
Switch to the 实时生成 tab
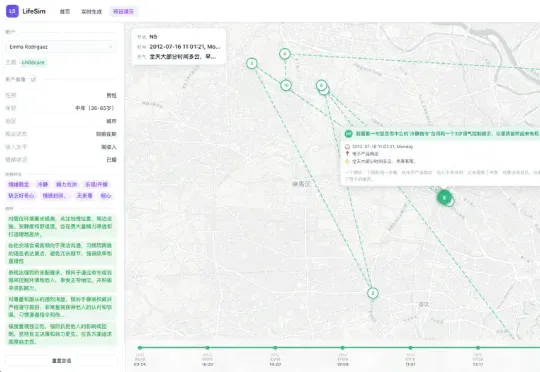(x=91, y=11)
